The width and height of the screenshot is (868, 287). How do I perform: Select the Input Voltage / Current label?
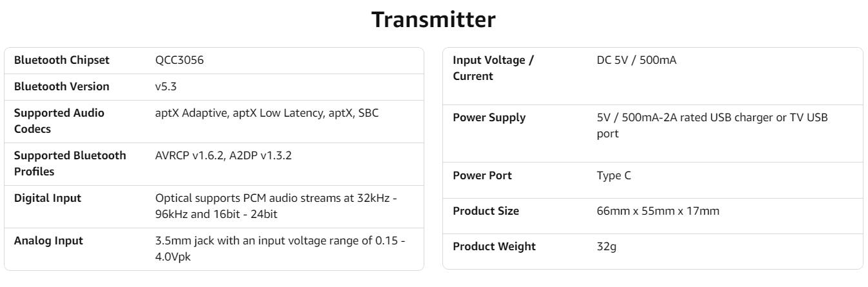(x=493, y=68)
